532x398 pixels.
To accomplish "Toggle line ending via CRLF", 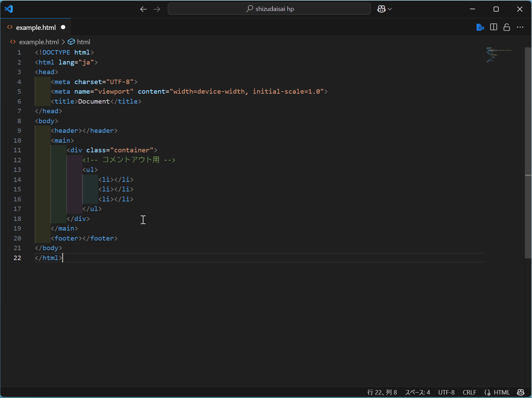I will (x=469, y=392).
